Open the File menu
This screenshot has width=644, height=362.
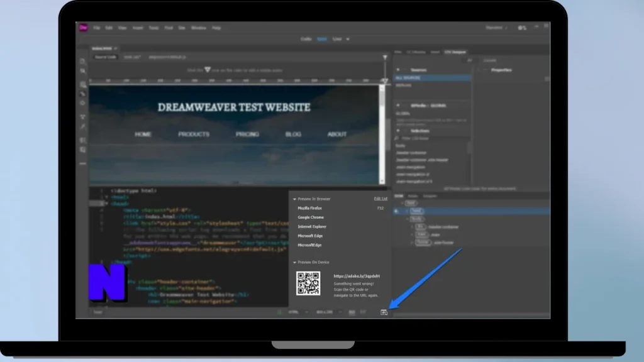(x=96, y=28)
